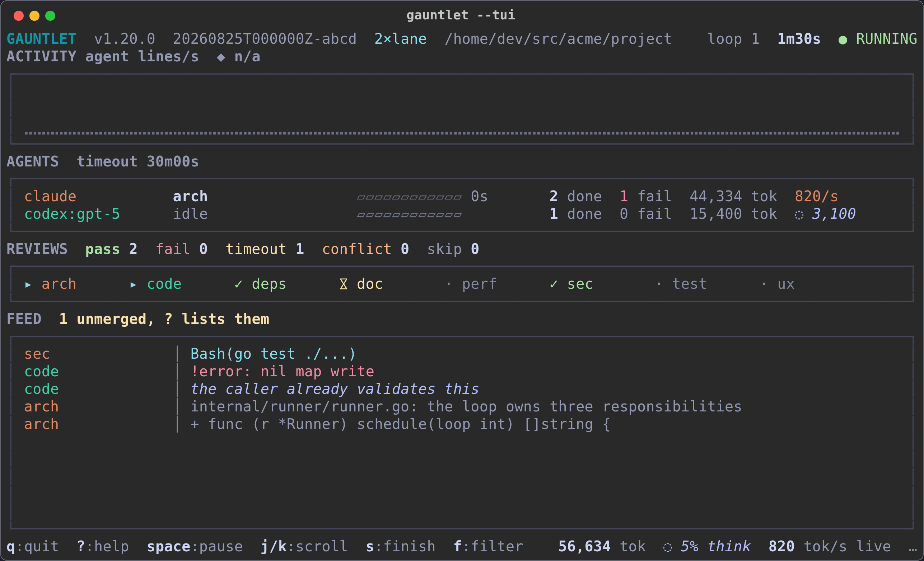The height and width of the screenshot is (561, 924).
Task: Select the perf review tab
Action: click(x=471, y=284)
